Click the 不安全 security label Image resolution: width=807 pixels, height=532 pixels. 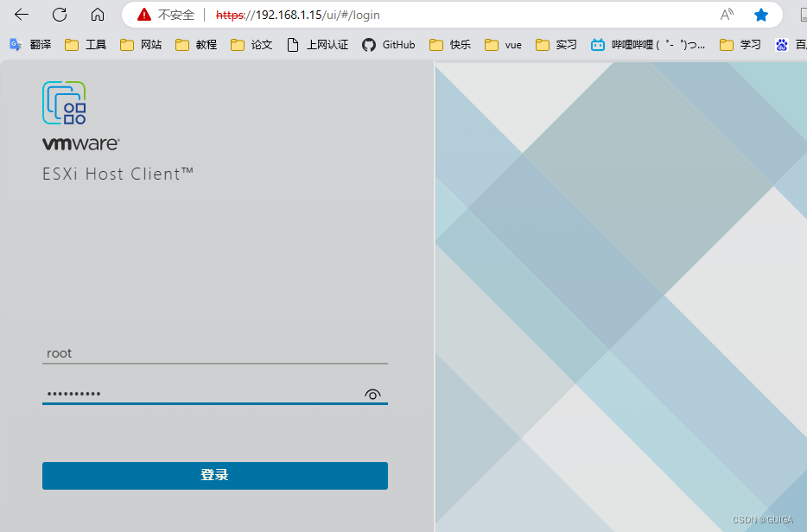click(x=176, y=15)
